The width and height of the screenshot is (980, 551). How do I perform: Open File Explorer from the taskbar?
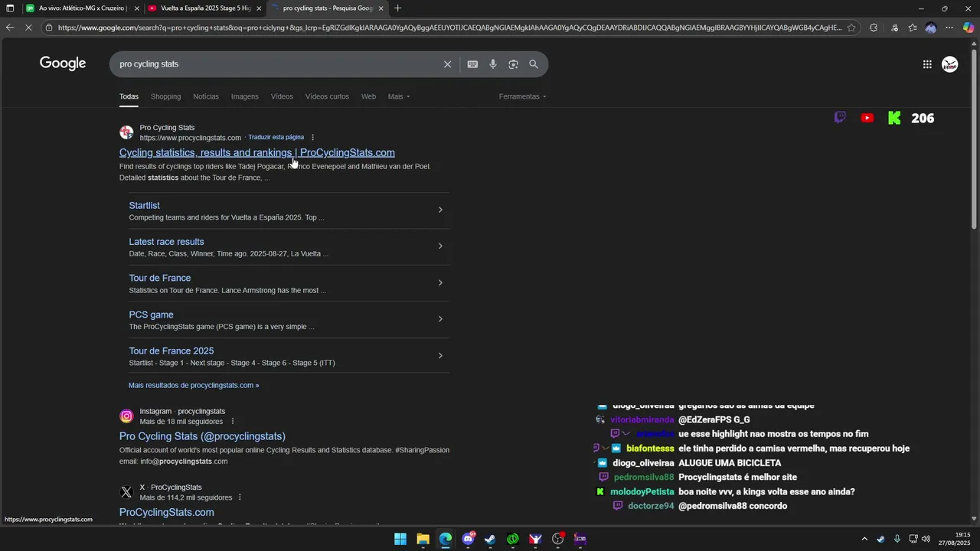(423, 539)
